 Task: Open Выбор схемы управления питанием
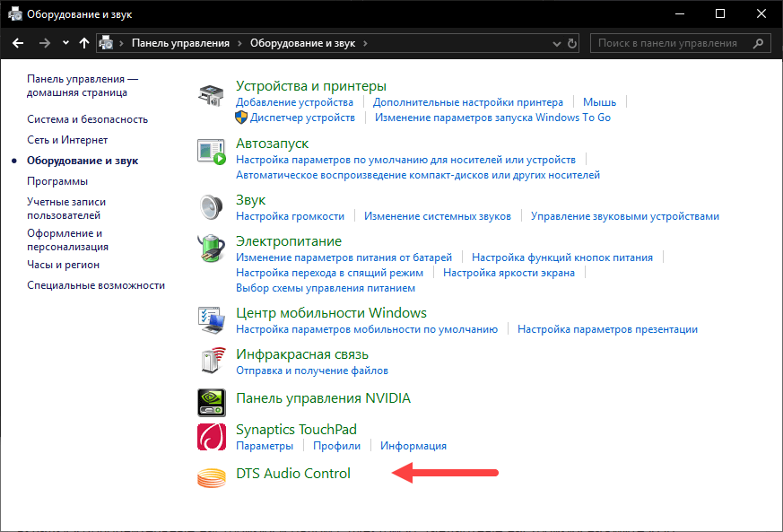(326, 288)
